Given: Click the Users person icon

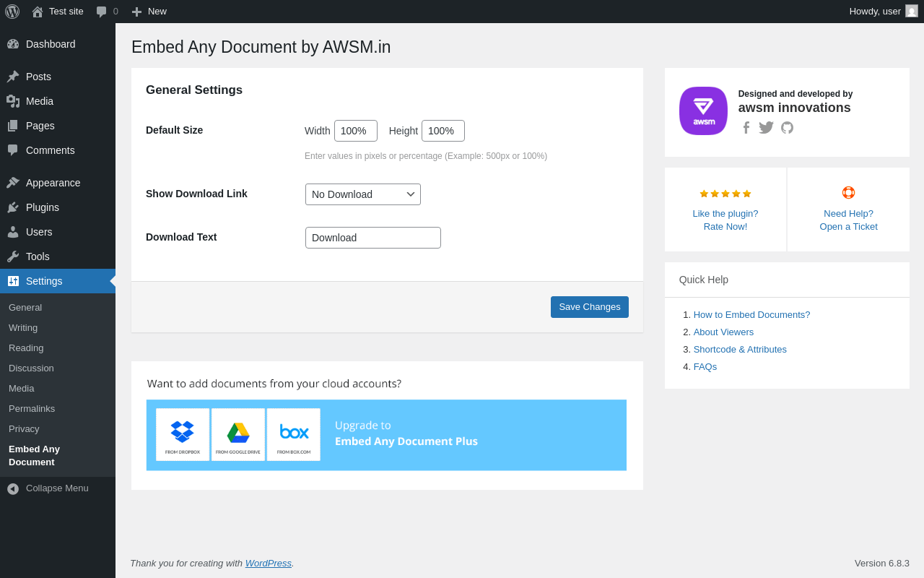Looking at the screenshot, I should (x=13, y=232).
